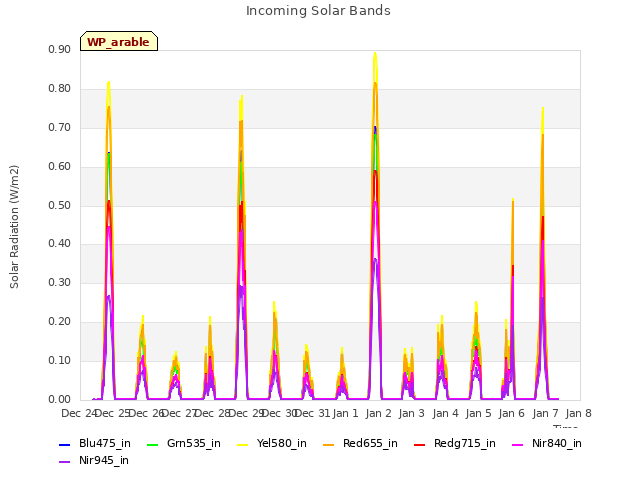This screenshot has width=640, height=480.
Task: Click the Incoming Solar Bands chart title
Action: pos(318,11)
